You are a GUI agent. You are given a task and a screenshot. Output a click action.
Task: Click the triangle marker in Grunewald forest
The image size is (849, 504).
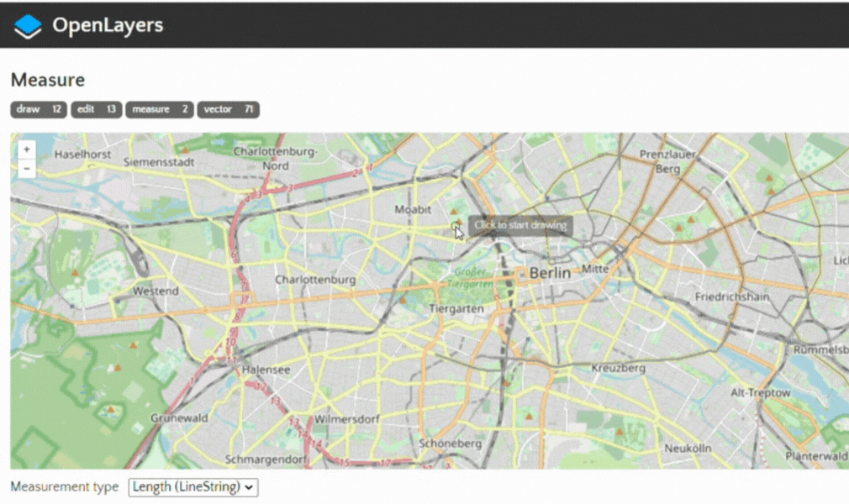coord(110,410)
